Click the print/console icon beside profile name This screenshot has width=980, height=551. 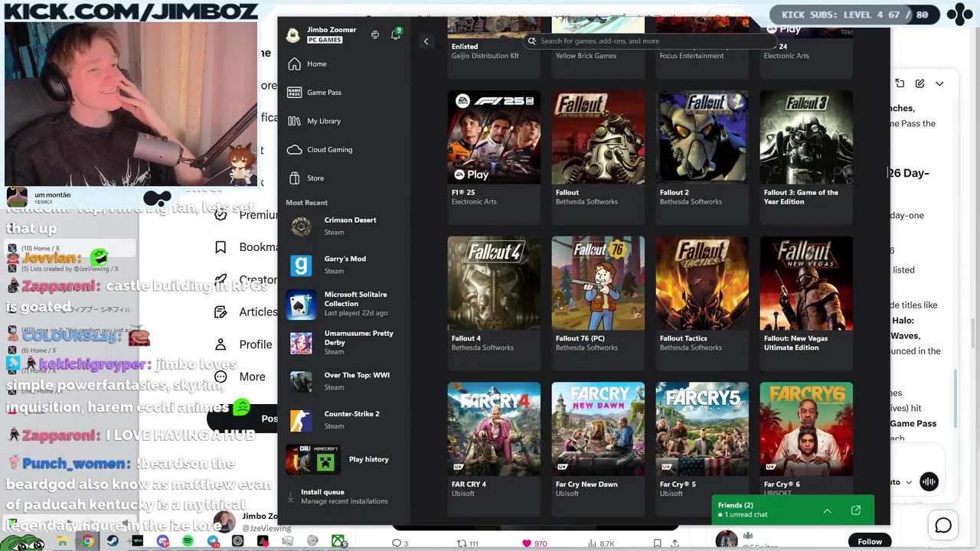pos(374,34)
